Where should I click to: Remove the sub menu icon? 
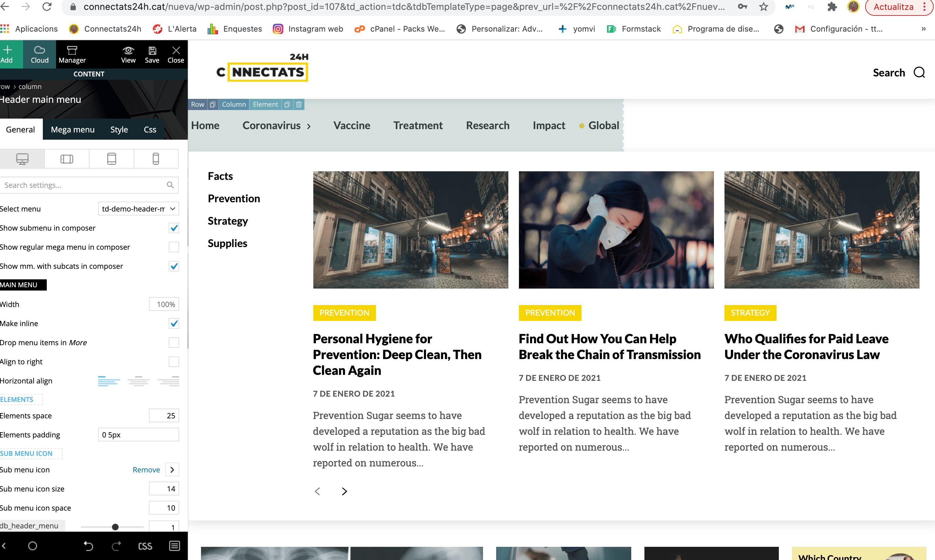click(x=146, y=470)
